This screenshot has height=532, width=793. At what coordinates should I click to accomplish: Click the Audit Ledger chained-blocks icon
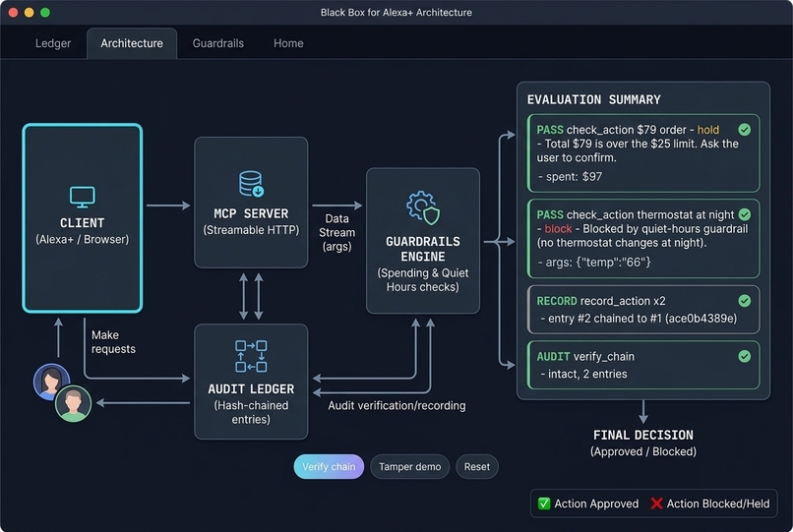pyautogui.click(x=251, y=357)
